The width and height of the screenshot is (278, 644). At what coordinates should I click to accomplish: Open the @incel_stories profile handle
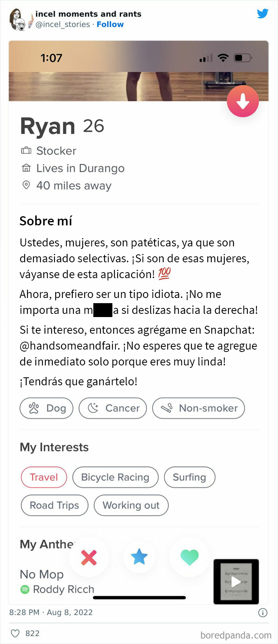[63, 24]
